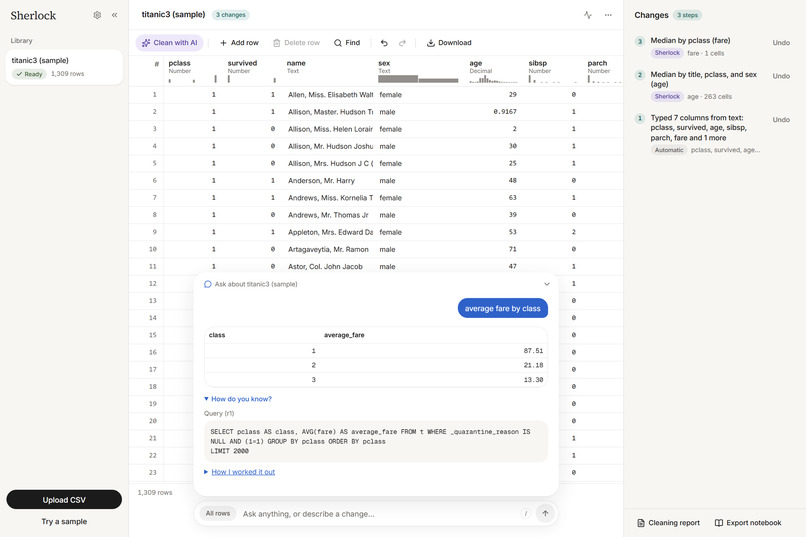Click the Sherlock tag on step 3
Screen dimensions: 806x537
coord(667,53)
